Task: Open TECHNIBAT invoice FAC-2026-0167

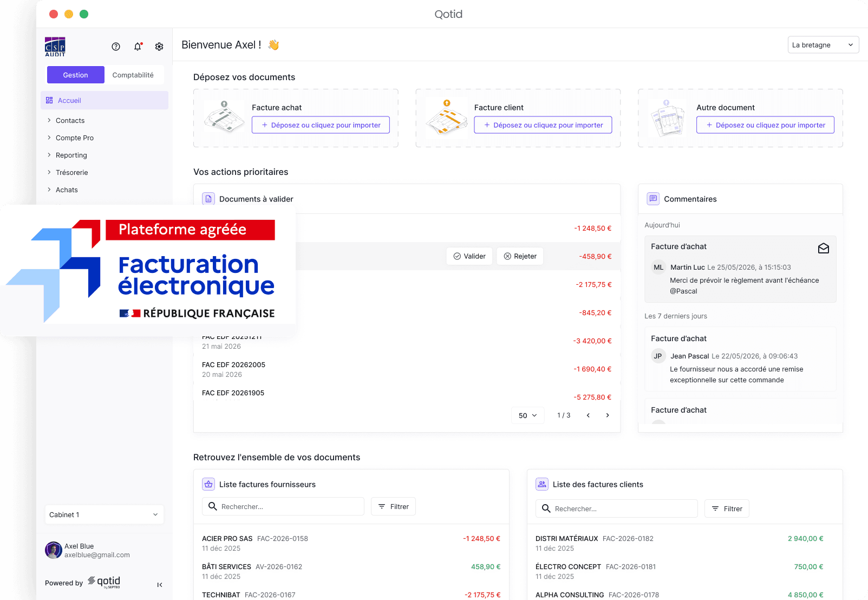Action: click(351, 595)
